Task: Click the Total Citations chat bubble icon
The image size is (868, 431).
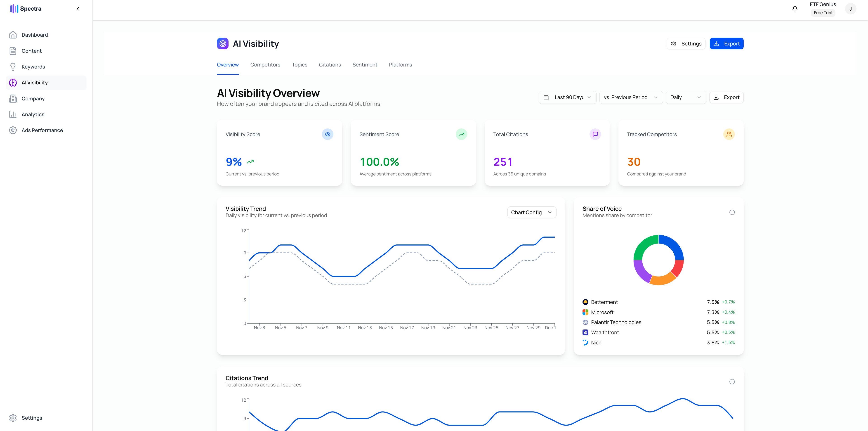Action: [x=595, y=134]
